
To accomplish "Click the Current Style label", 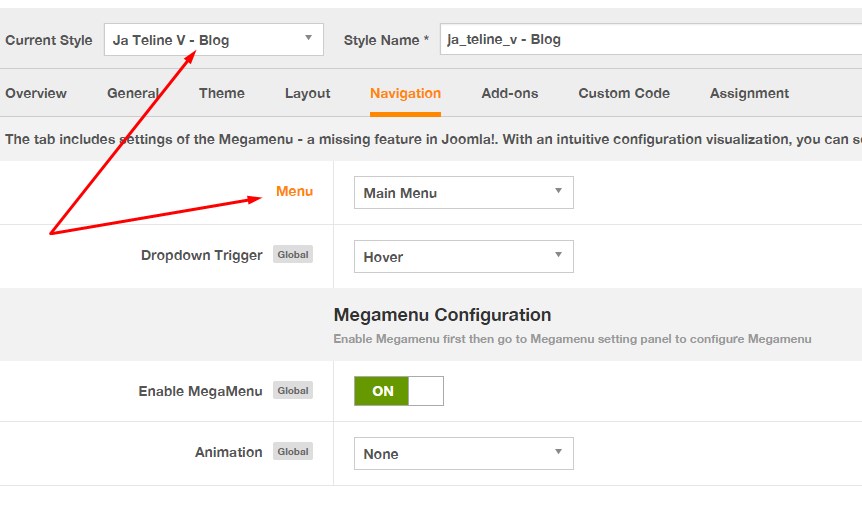I will (49, 40).
